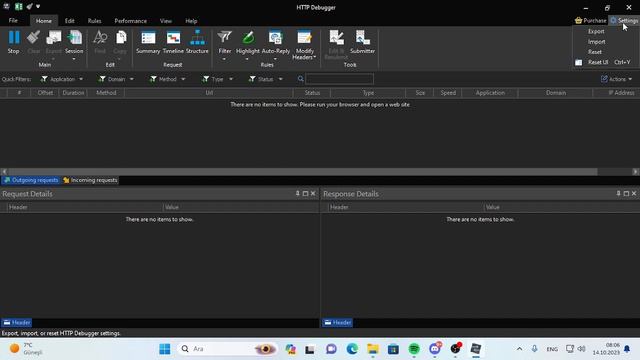Click the Excel export quick-access icon
The height and width of the screenshot is (360, 640).
coord(19,7)
